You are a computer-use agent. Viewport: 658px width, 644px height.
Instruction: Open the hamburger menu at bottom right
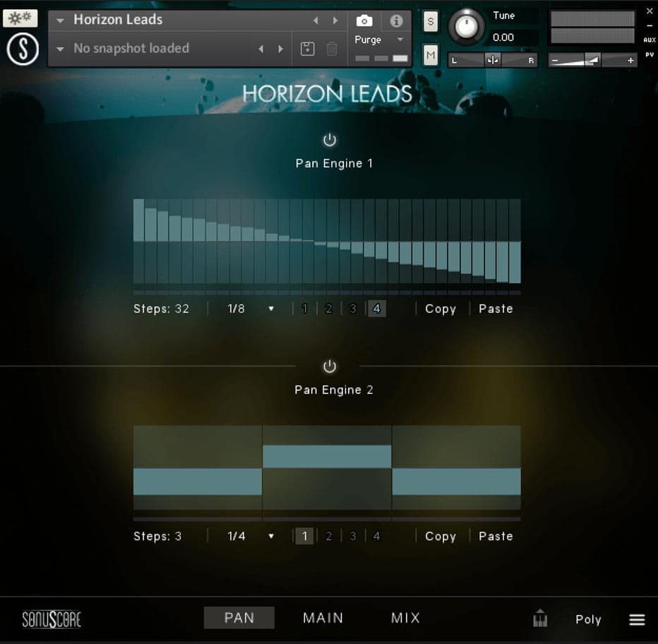pos(637,619)
